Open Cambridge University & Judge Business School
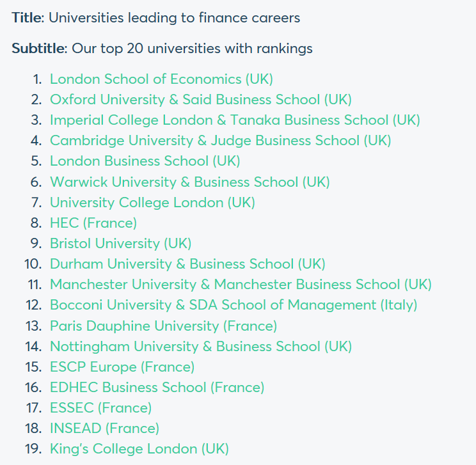This screenshot has height=465, width=476. point(220,141)
